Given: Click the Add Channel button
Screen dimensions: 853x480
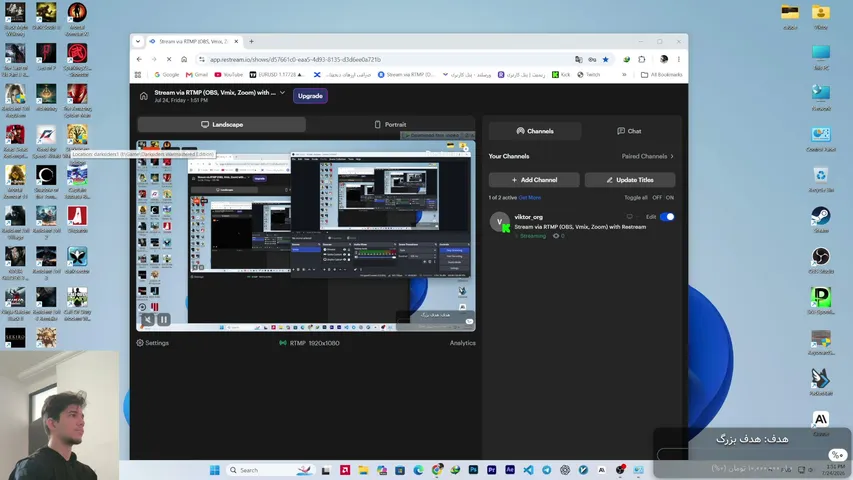Looking at the screenshot, I should tap(534, 180).
